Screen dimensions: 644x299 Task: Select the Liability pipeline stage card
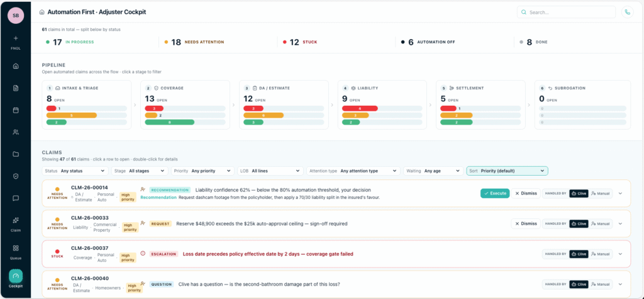(x=382, y=105)
